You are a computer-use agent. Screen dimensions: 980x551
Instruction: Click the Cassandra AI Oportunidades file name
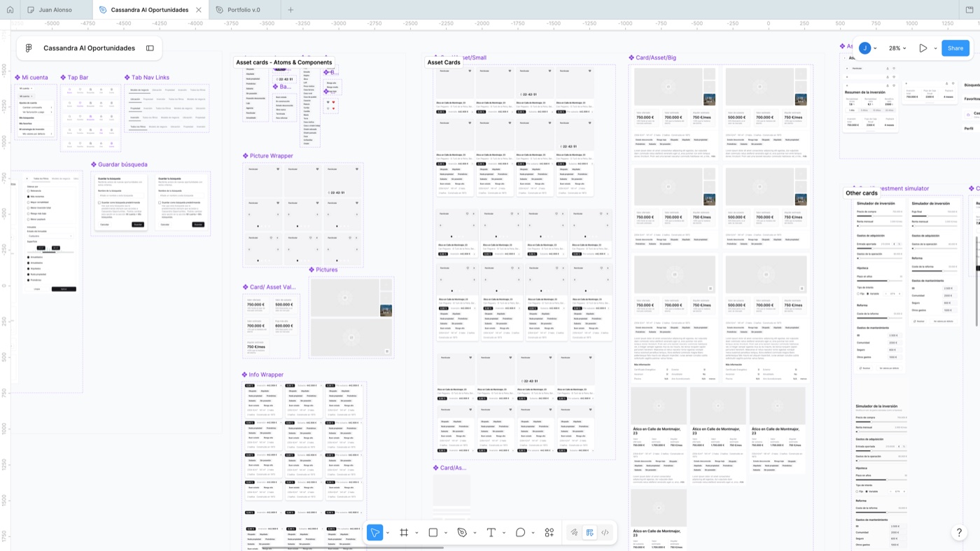click(x=89, y=48)
